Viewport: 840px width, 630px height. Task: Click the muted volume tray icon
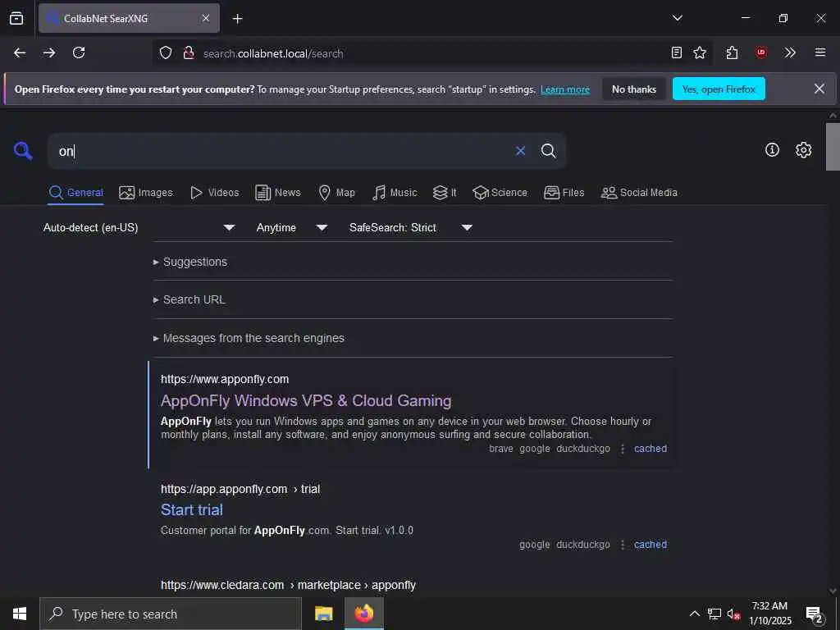point(733,614)
